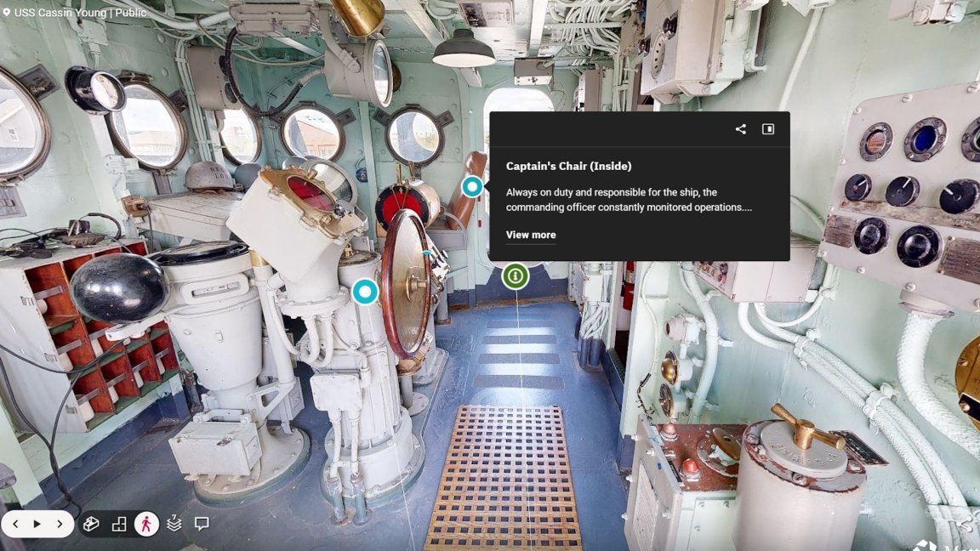Click the tag description text paragraph

pos(628,200)
